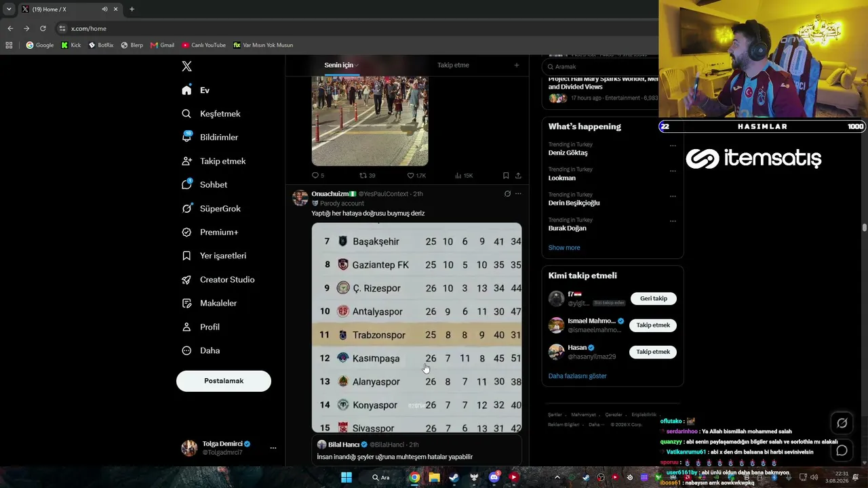Expand the Chrome tab search dropdown
The width and height of the screenshot is (868, 488).
click(x=9, y=9)
